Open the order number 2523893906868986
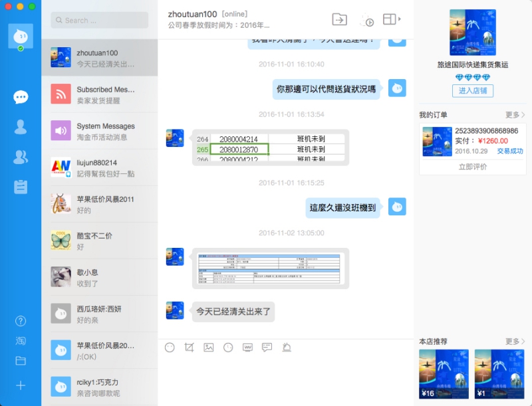The height and width of the screenshot is (406, 532). (487, 131)
